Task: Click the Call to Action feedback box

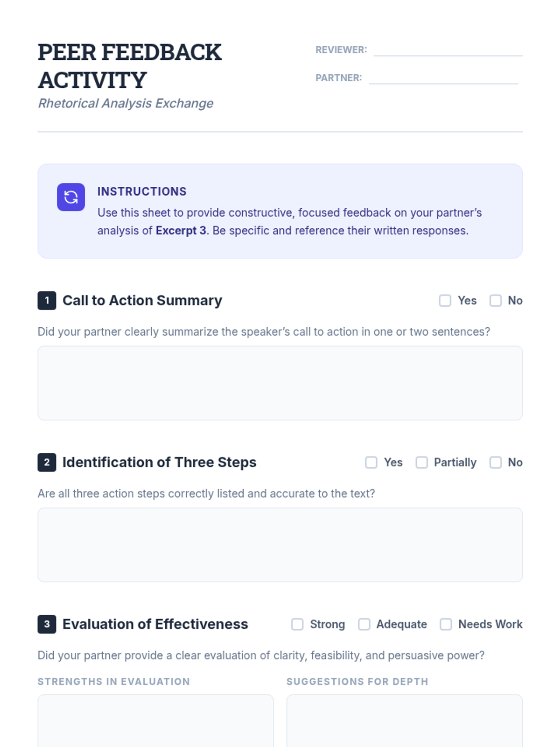Action: coord(280,383)
